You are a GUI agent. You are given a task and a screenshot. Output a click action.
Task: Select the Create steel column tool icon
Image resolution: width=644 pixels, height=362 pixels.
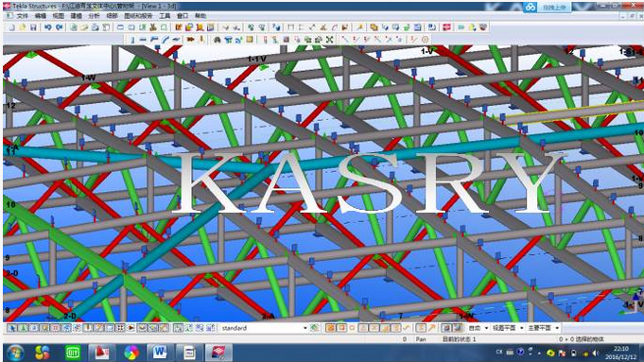(x=131, y=40)
